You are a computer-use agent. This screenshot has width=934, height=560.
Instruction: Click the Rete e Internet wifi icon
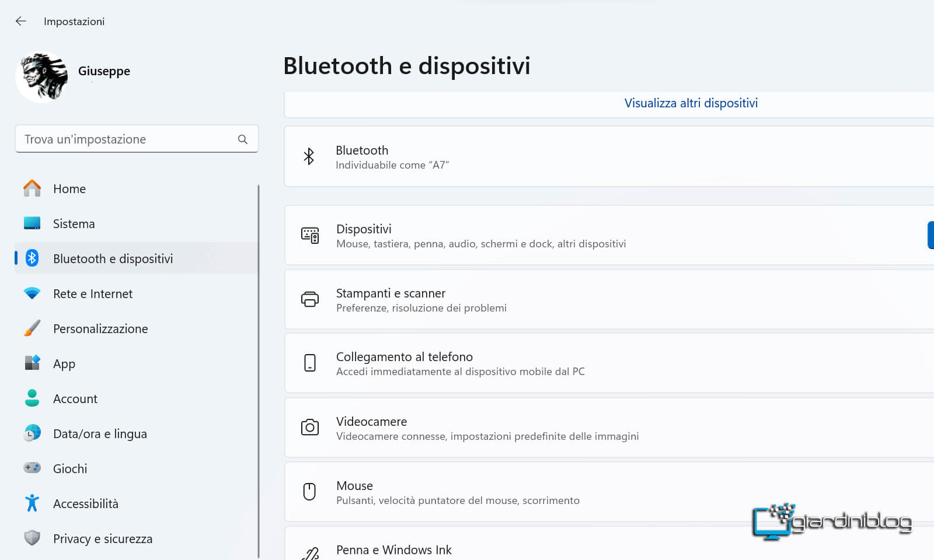(32, 293)
